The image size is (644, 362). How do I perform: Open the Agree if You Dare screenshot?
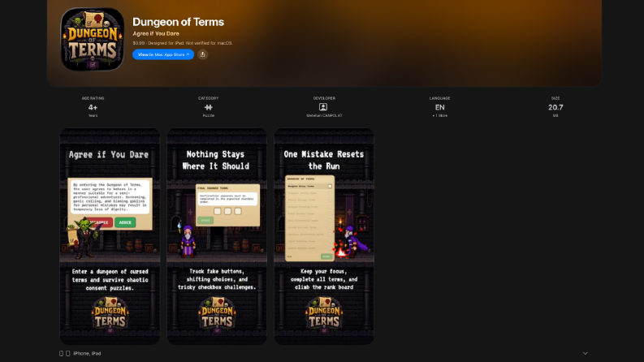pos(110,236)
